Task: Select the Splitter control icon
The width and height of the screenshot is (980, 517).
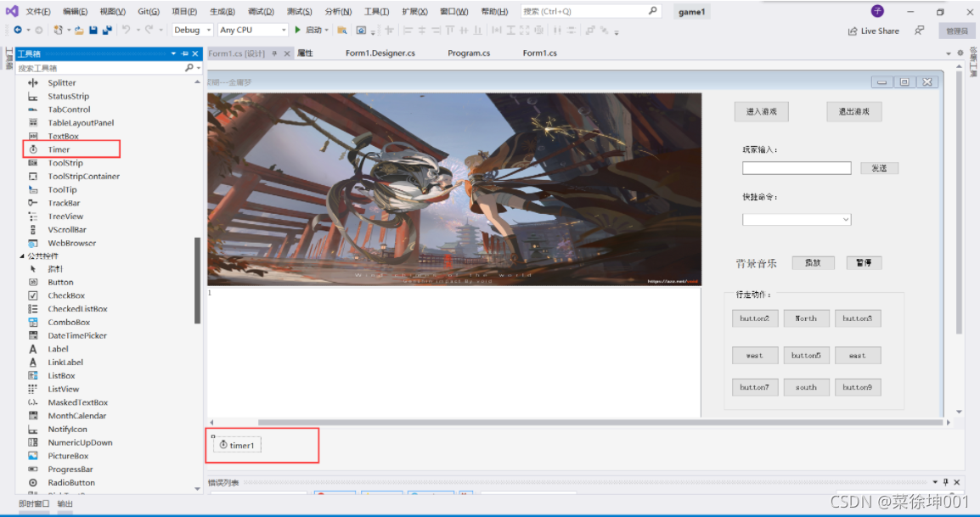Action: click(33, 82)
